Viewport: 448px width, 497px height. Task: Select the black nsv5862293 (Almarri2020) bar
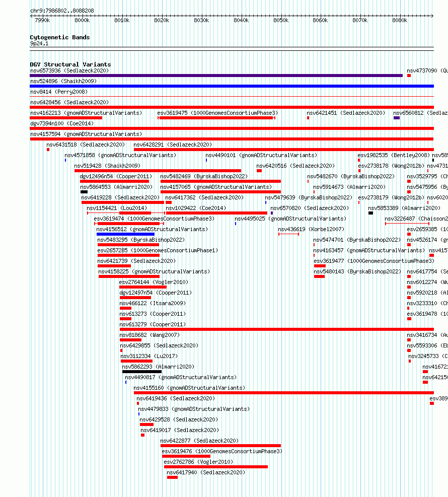[142, 372]
